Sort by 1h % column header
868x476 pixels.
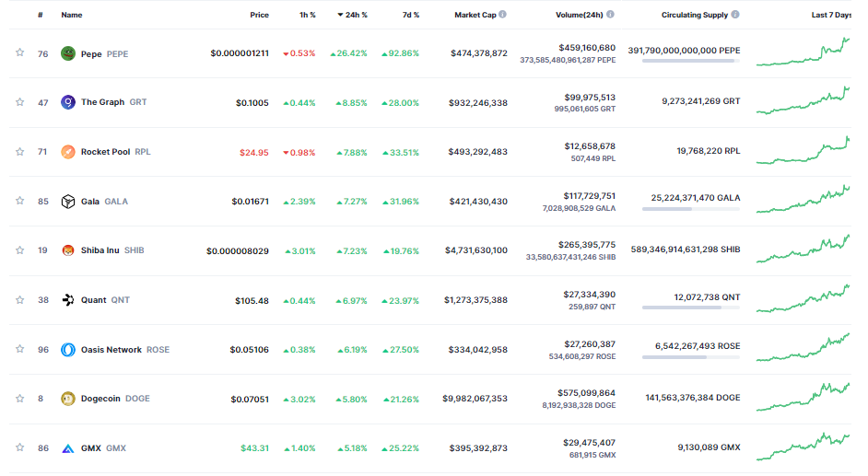(x=307, y=15)
